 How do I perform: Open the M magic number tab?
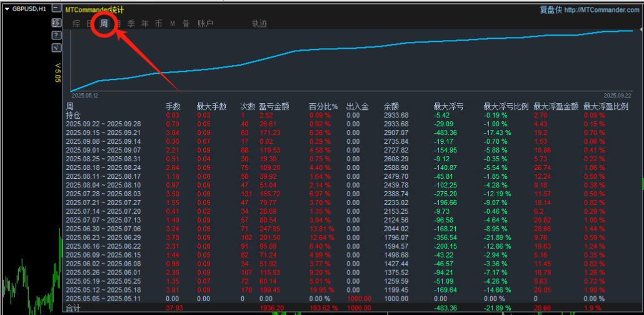173,24
